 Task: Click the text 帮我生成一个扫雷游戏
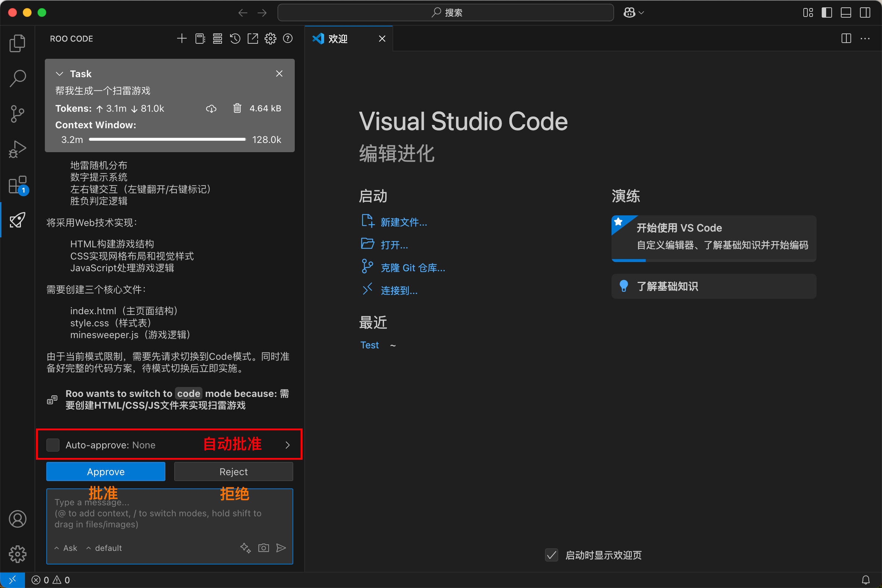pyautogui.click(x=103, y=91)
